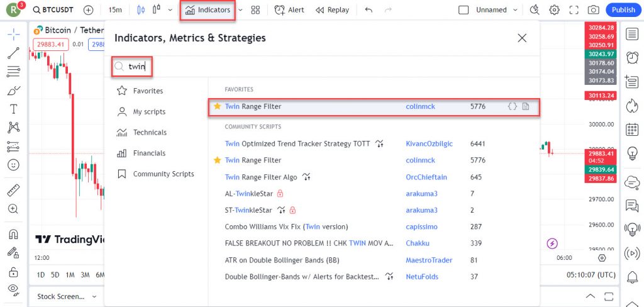Open the user profile avatar
Screen dimensions: 644x307
coord(14,10)
